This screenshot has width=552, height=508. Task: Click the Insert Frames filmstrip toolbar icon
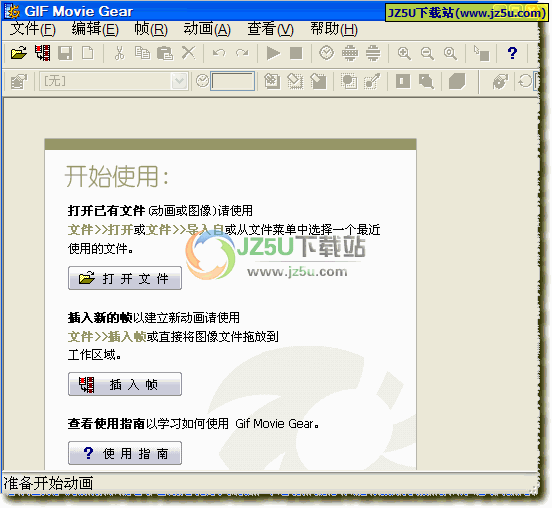pos(42,53)
